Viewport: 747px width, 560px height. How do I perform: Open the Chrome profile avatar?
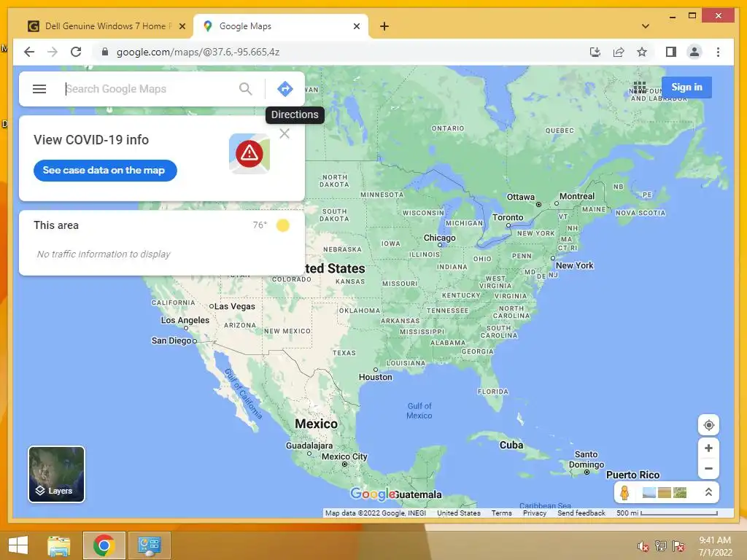pos(694,52)
